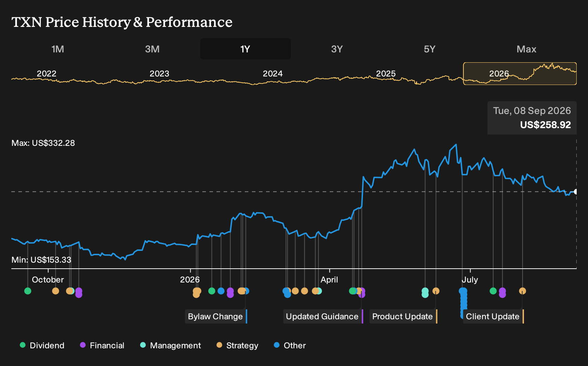Show the Max price history

[526, 49]
